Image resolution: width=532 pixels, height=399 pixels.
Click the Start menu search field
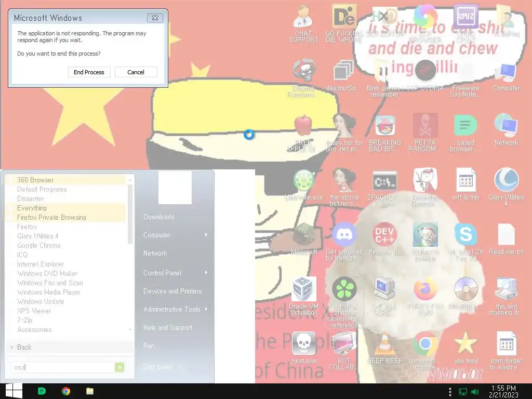click(63, 367)
